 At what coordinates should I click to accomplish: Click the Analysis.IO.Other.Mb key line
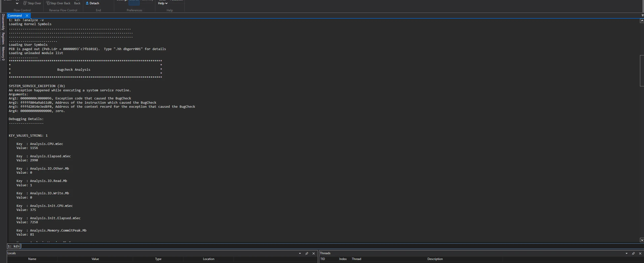click(x=43, y=169)
